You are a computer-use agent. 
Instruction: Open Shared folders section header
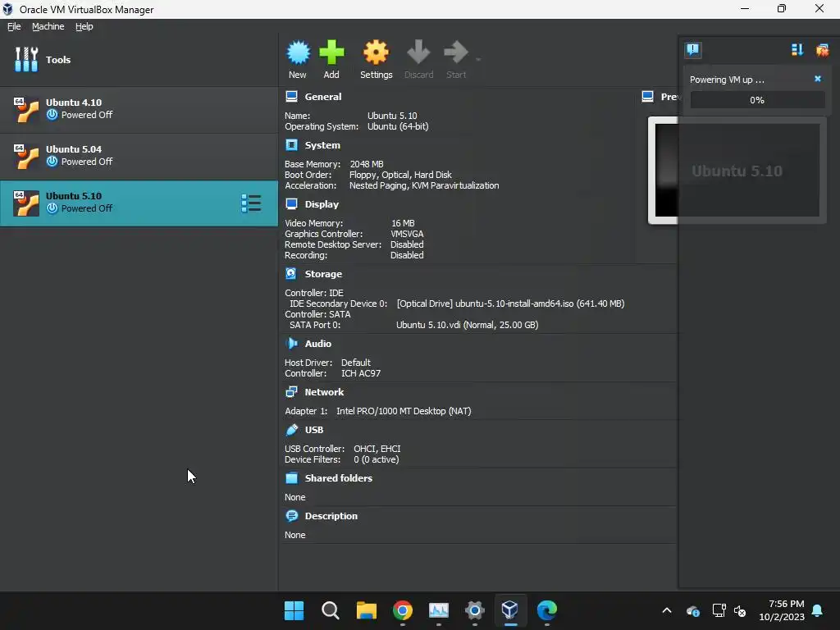coord(339,478)
